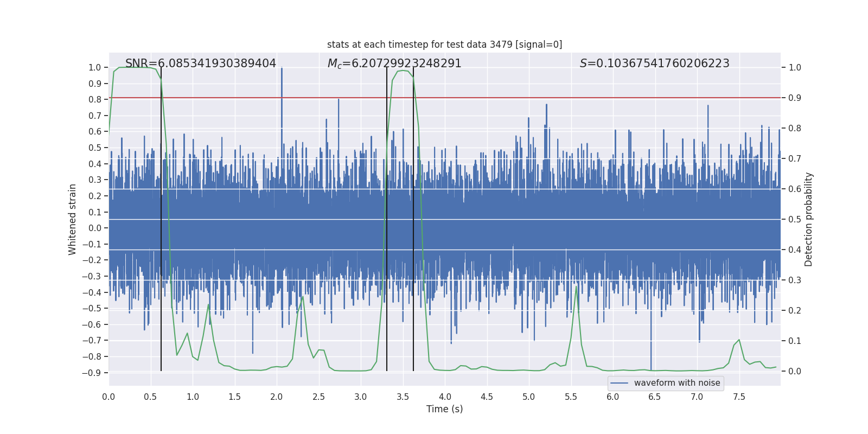Image resolution: width=868 pixels, height=434 pixels.
Task: Click the black vertical marker near 3.3 seconds
Action: pos(387,219)
